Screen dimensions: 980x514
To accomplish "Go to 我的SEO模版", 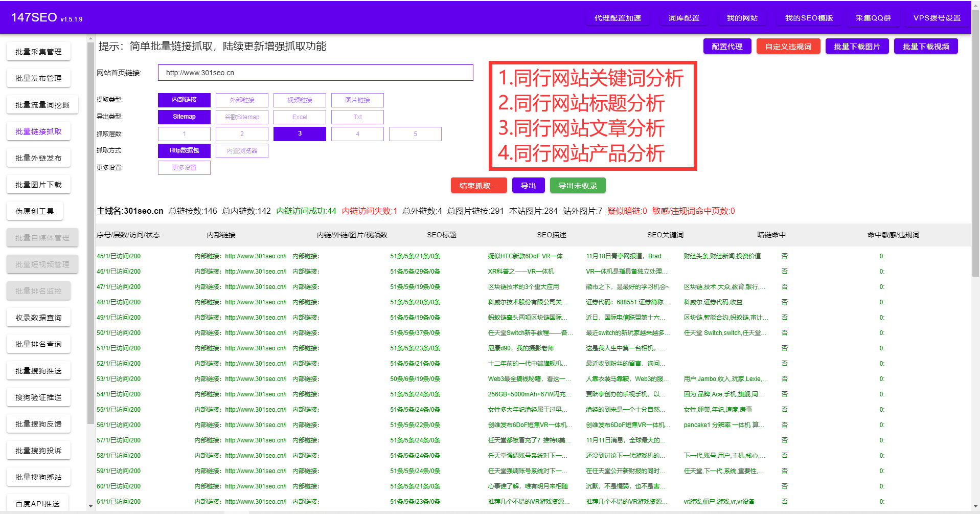I will 809,18.
